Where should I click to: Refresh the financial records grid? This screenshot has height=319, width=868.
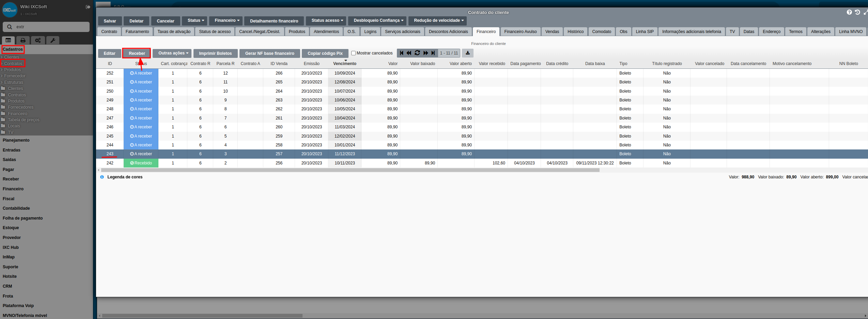(x=417, y=53)
